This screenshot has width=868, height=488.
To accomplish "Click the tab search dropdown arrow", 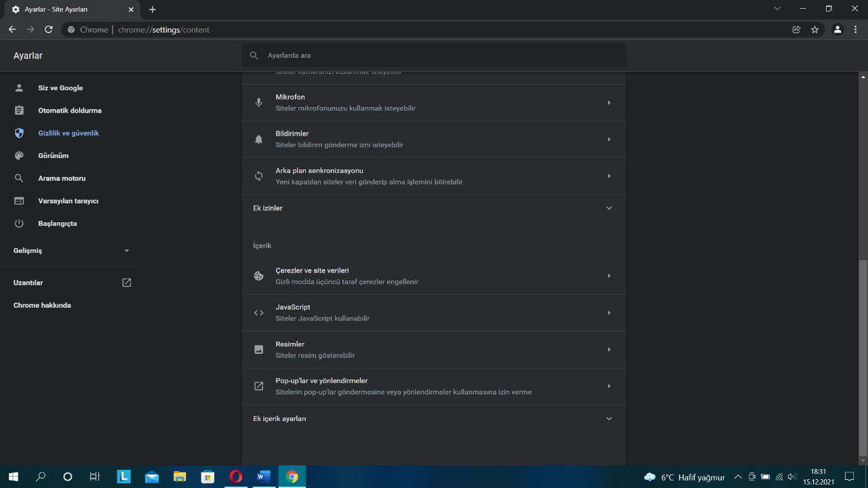I will 777,9.
